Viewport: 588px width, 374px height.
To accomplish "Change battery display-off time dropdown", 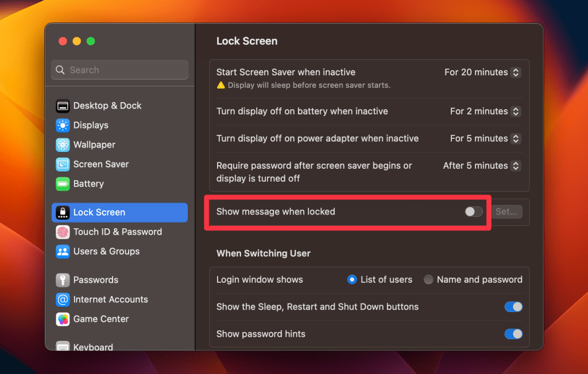I will 485,111.
